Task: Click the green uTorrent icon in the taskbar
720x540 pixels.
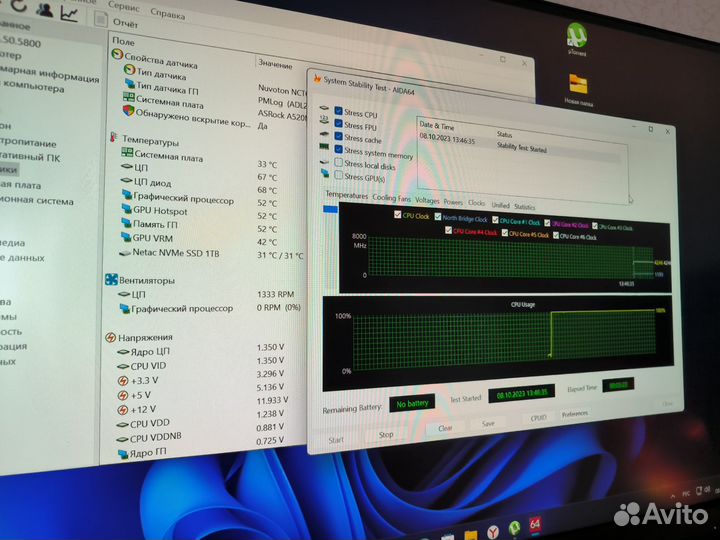Action: point(514,529)
